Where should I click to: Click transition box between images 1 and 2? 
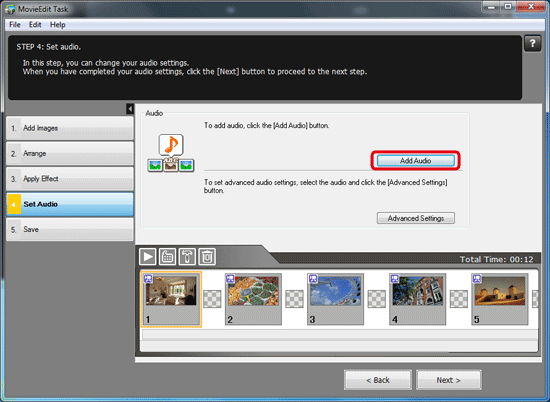point(212,299)
